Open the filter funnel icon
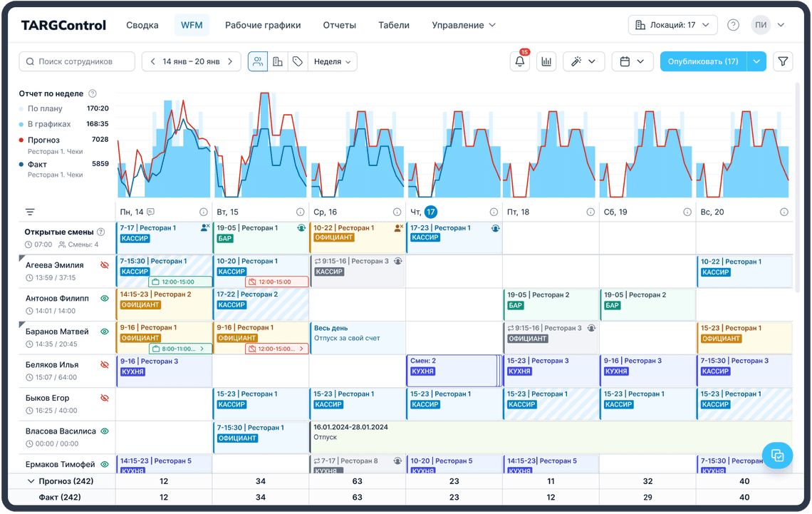 (x=783, y=62)
